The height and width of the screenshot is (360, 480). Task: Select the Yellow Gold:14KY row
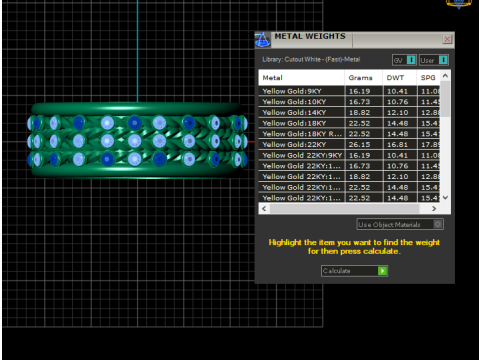[349, 112]
